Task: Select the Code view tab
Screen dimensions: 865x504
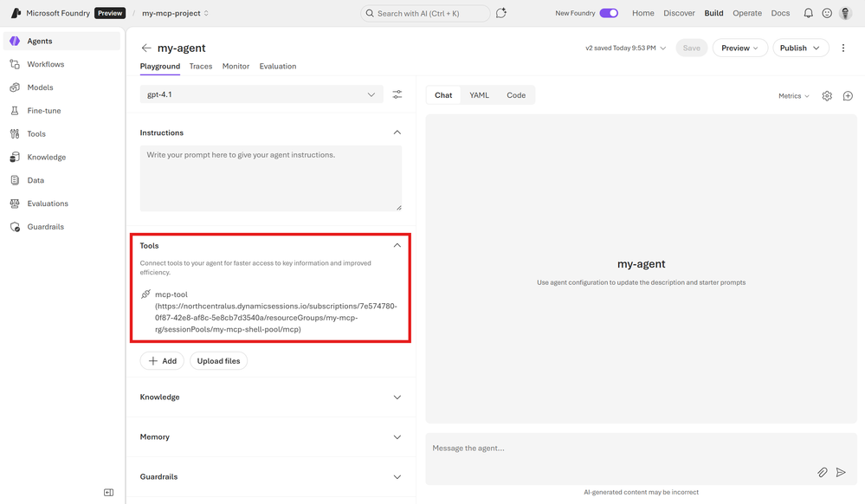Action: point(516,95)
